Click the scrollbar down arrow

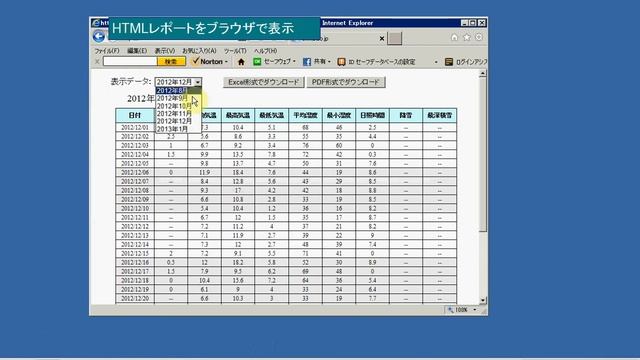pyautogui.click(x=483, y=300)
